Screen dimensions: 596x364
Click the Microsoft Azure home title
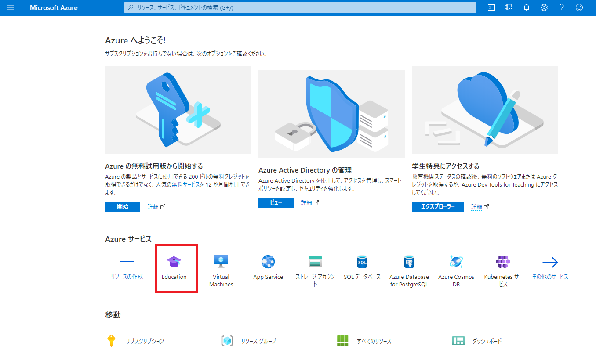54,8
